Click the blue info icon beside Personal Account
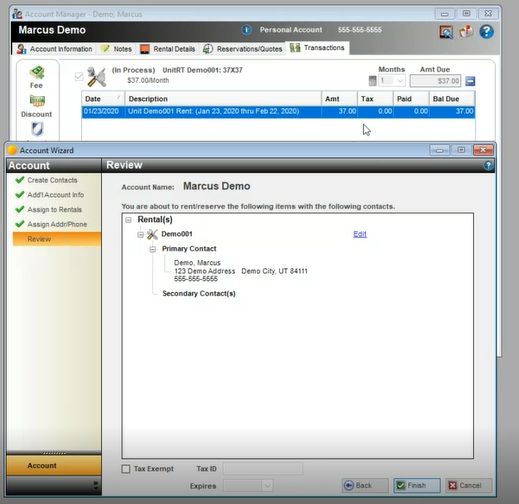Screen dimensions: 519x504 [246, 30]
